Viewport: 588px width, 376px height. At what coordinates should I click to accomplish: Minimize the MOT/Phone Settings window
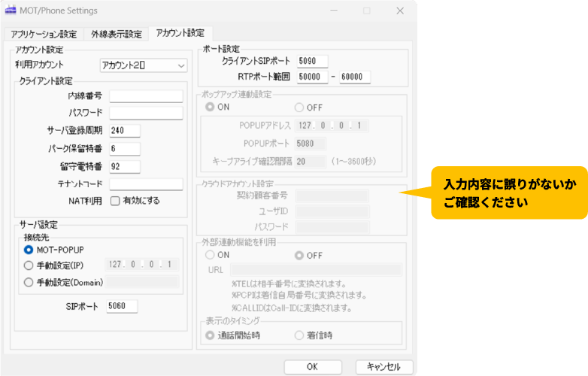[x=334, y=11]
